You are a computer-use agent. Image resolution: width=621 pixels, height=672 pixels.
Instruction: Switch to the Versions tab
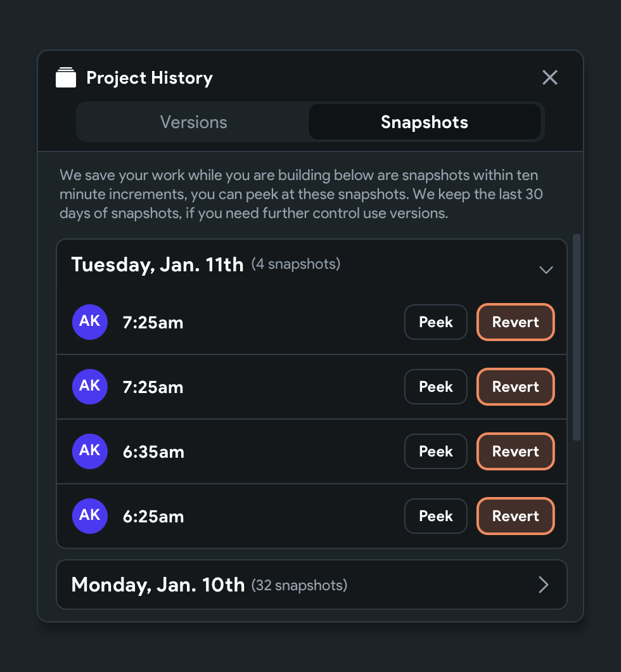(x=193, y=122)
